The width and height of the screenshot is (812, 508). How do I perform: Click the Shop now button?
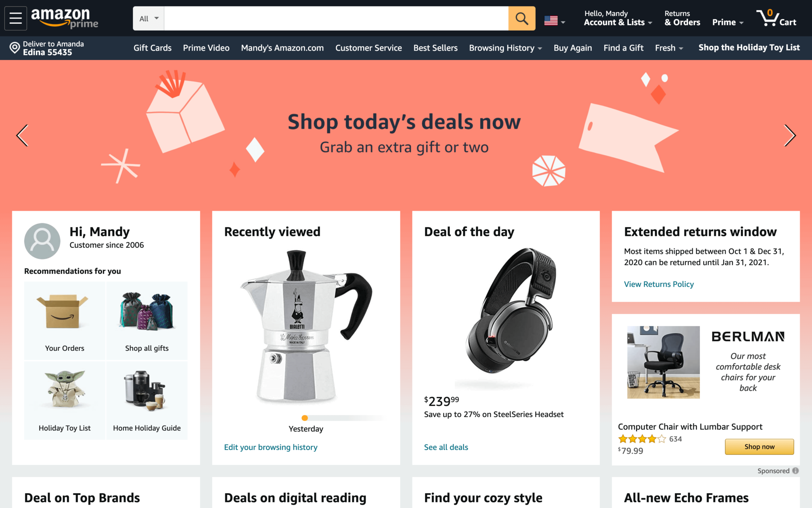tap(759, 447)
